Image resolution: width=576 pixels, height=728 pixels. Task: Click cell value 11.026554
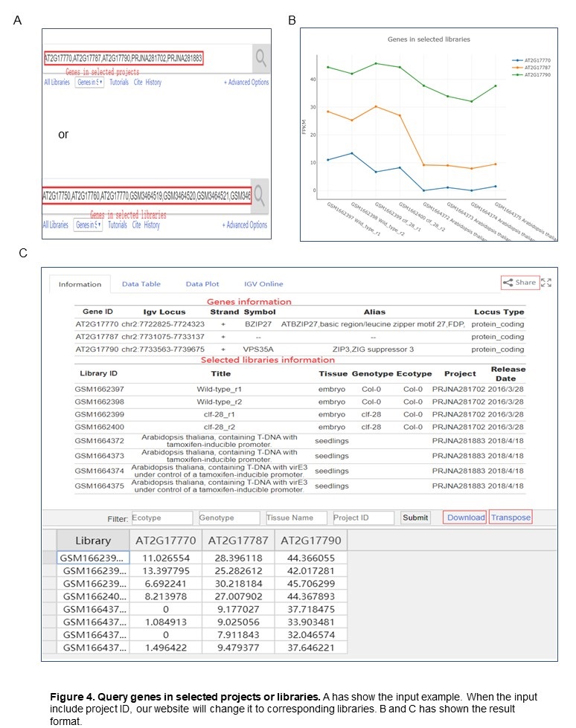coord(166,558)
